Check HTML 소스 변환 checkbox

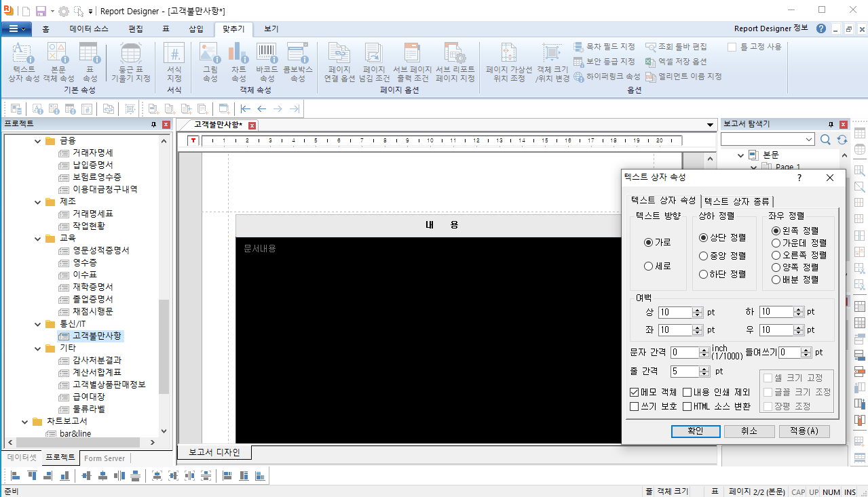point(687,406)
